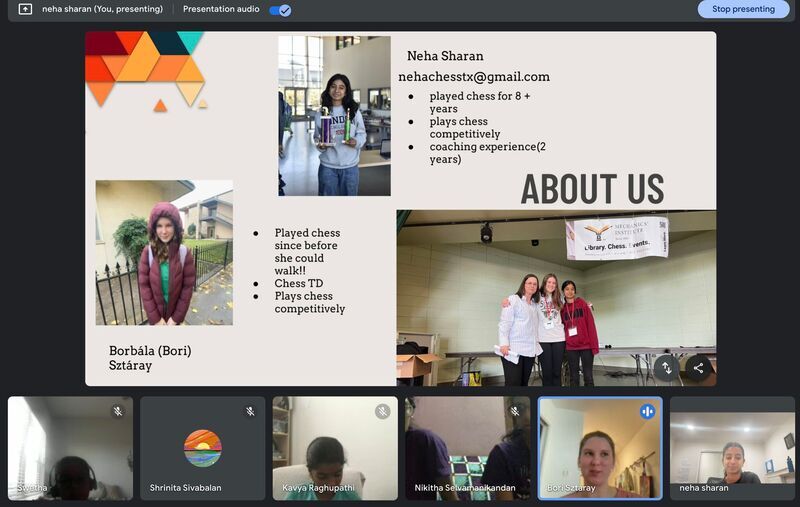Select Nikitha Selvamanikandan's video tile
The image size is (800, 507).
pos(467,448)
